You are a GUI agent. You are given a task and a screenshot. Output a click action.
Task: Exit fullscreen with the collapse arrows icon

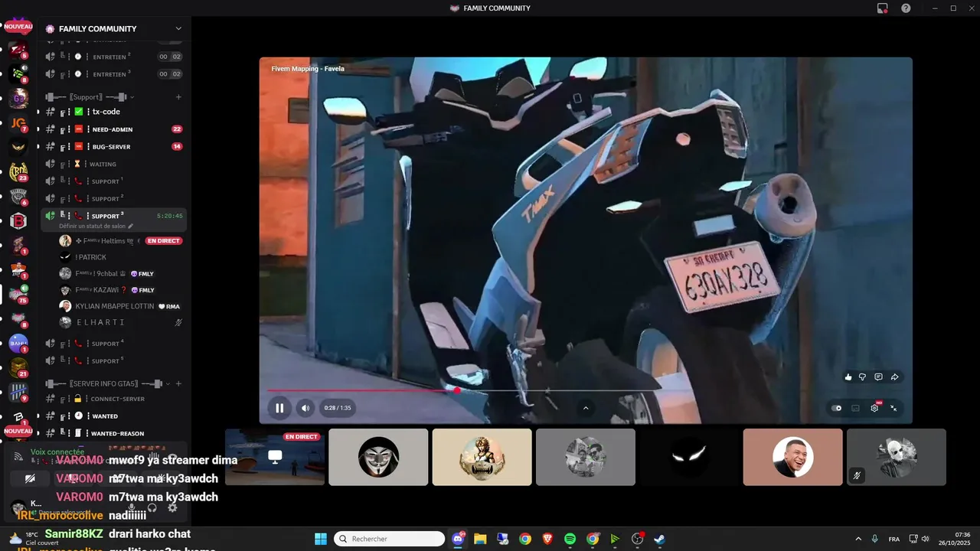(893, 408)
